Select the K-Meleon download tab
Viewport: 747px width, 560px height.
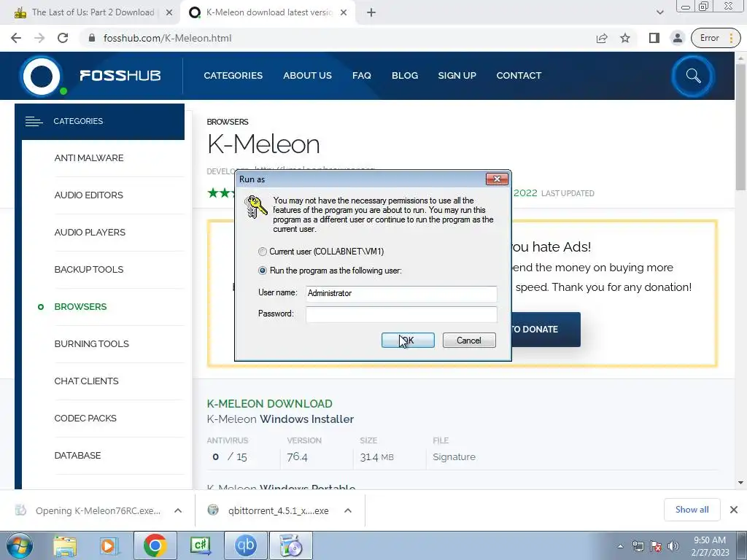tap(268, 12)
